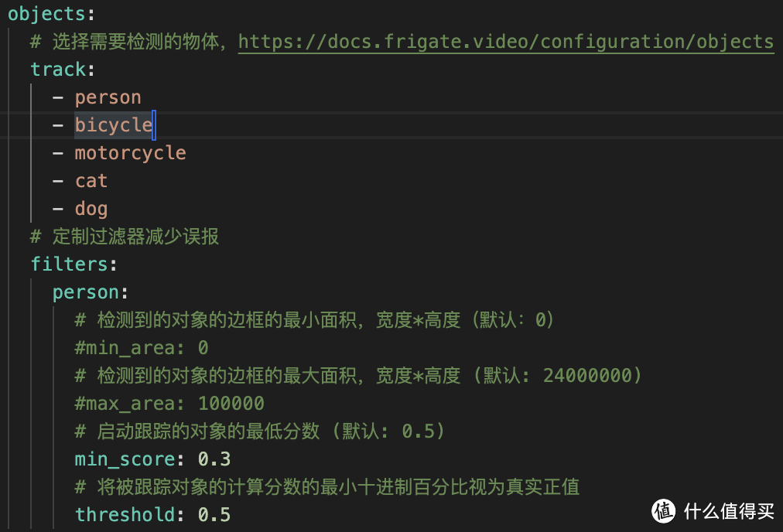The width and height of the screenshot is (783, 532).
Task: Click the 0.5 value of threshold
Action: coord(214,515)
